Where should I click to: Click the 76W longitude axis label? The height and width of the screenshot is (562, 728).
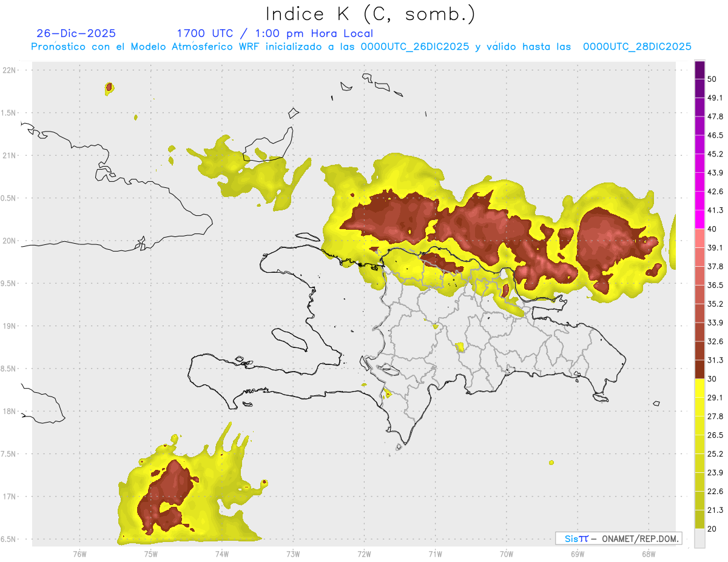pyautogui.click(x=79, y=554)
